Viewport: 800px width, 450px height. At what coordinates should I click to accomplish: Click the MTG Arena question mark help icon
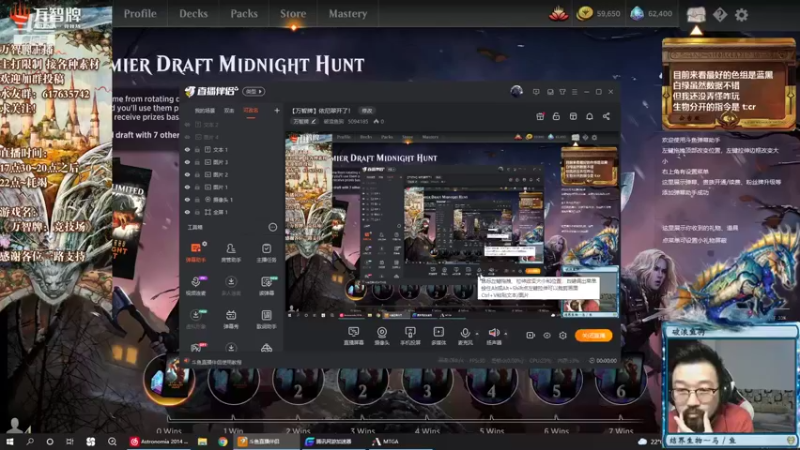720,15
